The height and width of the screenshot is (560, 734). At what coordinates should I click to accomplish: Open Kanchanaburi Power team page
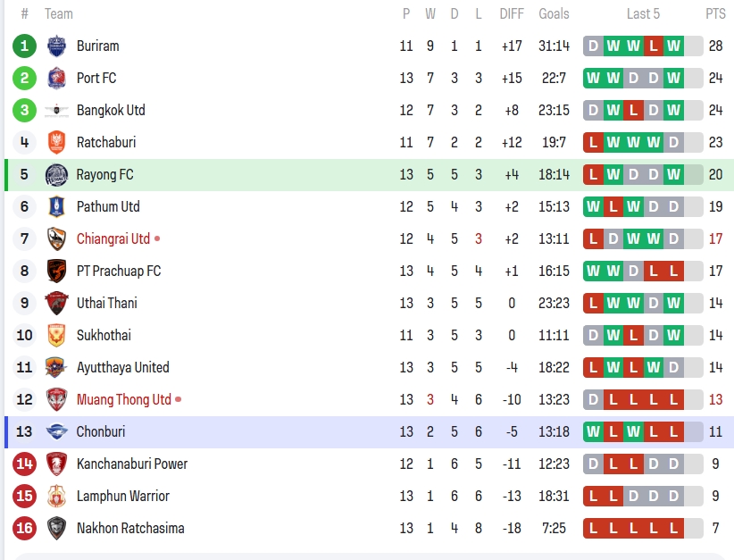(x=132, y=464)
